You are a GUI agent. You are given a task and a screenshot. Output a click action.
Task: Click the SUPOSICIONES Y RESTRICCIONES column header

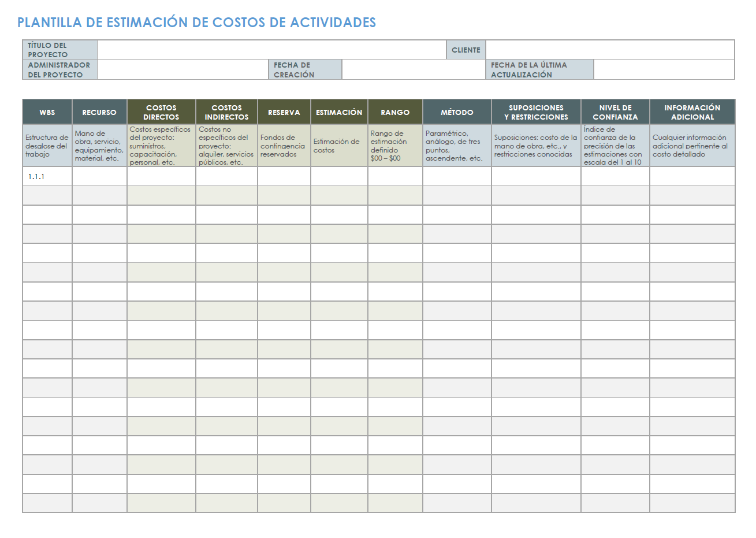click(x=536, y=112)
